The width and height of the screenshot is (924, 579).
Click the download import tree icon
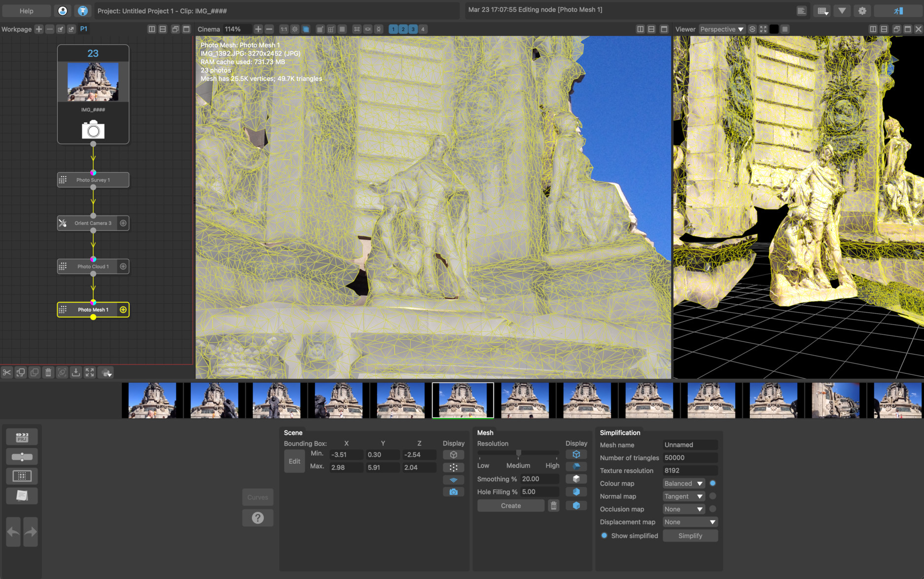click(76, 372)
